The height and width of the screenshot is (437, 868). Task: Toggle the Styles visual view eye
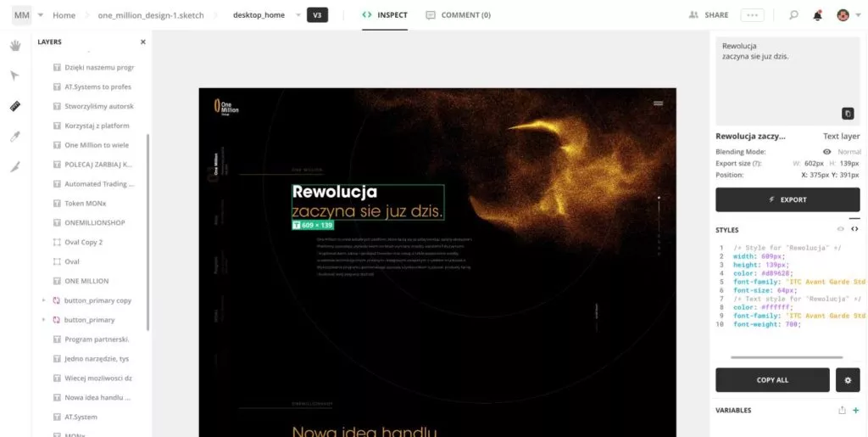[841, 229]
